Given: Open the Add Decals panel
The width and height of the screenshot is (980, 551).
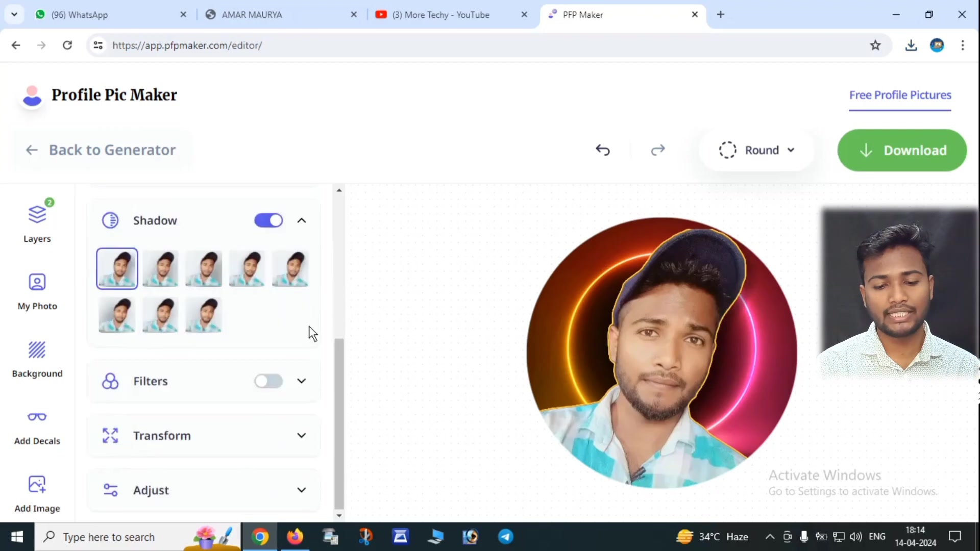Looking at the screenshot, I should point(37,428).
